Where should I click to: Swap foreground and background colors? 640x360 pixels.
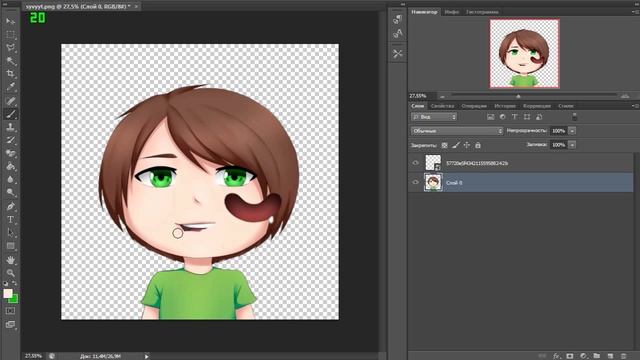(14, 283)
